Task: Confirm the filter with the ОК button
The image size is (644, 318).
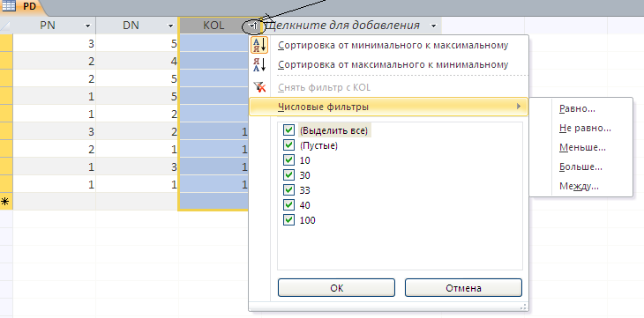Action: (x=336, y=288)
